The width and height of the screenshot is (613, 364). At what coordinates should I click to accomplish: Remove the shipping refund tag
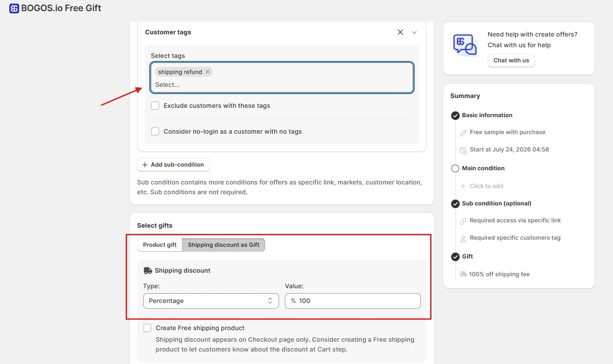pos(208,72)
